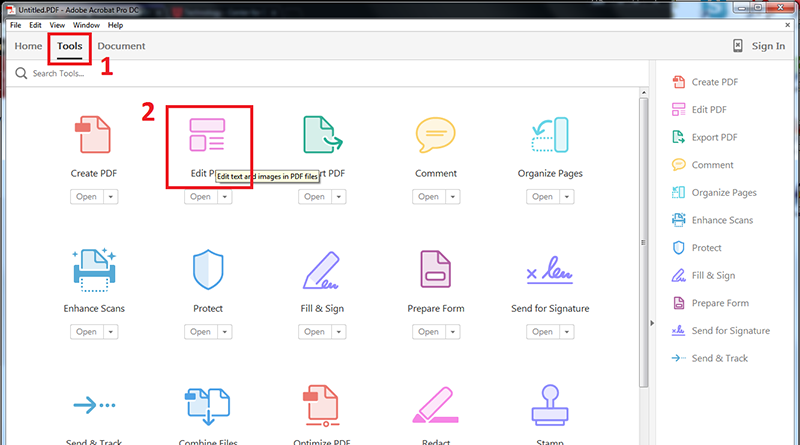Open the Export PDF tool icon
Image resolution: width=800 pixels, height=445 pixels.
[322, 134]
